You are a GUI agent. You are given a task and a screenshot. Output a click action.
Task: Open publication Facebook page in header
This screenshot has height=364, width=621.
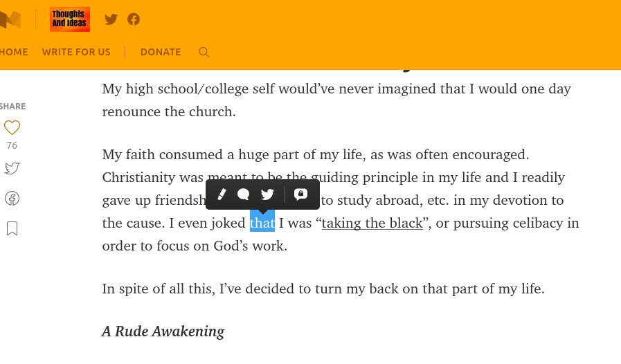click(134, 19)
